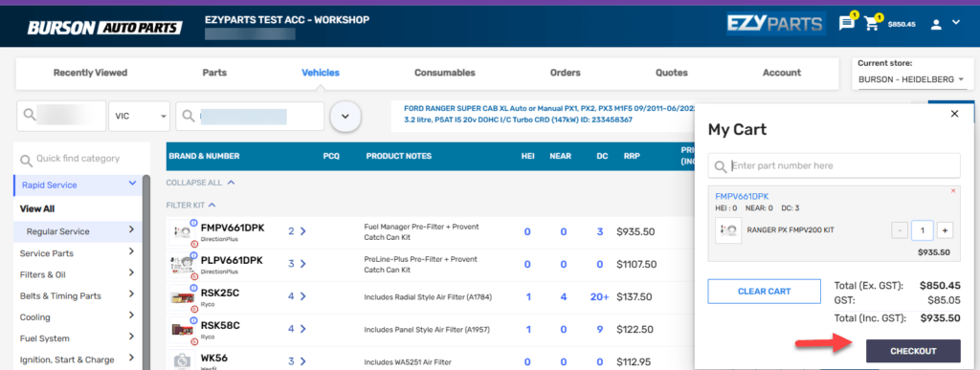This screenshot has height=370, width=980.
Task: Click the round expand search options button
Action: [x=345, y=117]
